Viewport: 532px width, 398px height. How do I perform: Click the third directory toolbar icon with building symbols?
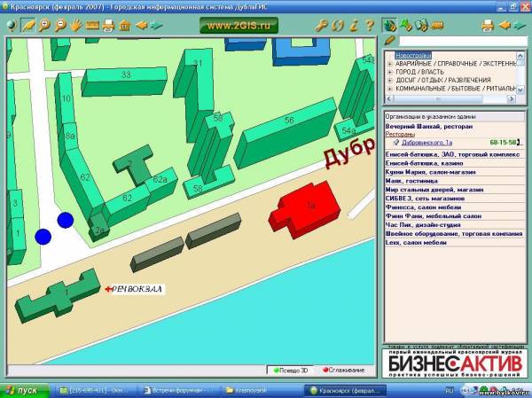coord(421,26)
